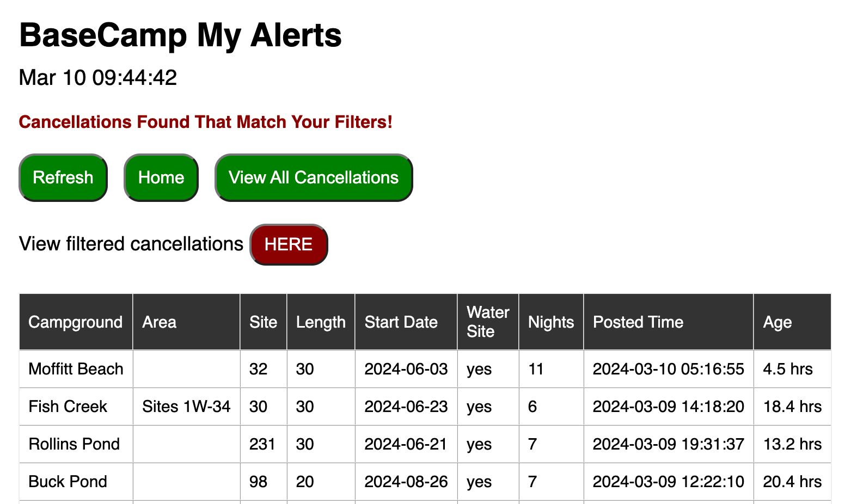The width and height of the screenshot is (857, 504).
Task: Click the Sites 1W-34 area cell
Action: (186, 407)
